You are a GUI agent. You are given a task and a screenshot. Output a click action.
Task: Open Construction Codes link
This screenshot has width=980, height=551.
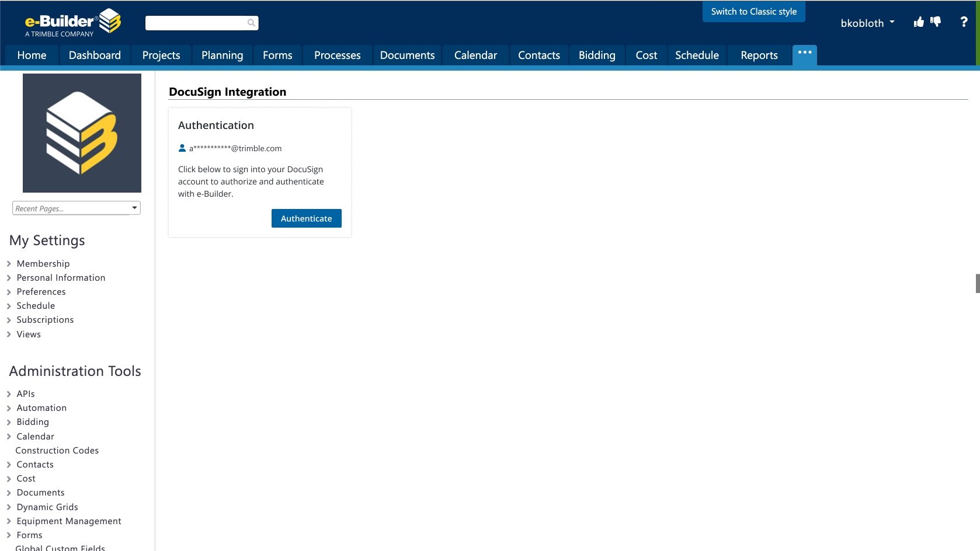57,451
